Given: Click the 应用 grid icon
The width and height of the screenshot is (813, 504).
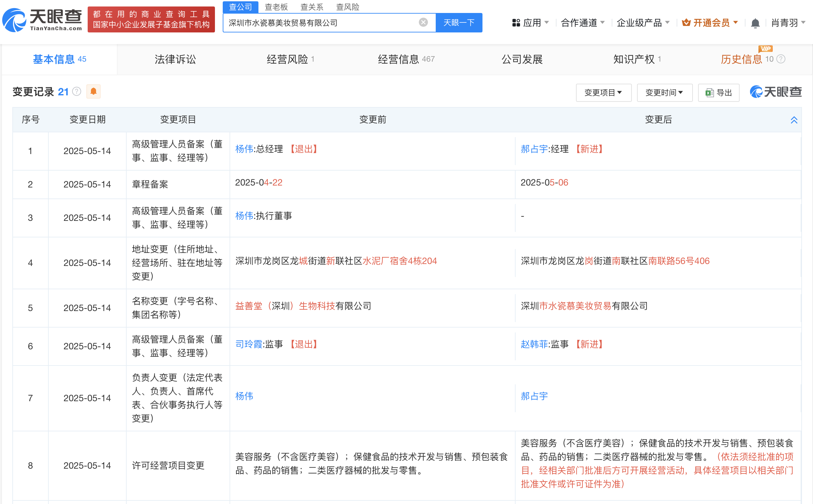Looking at the screenshot, I should [516, 23].
